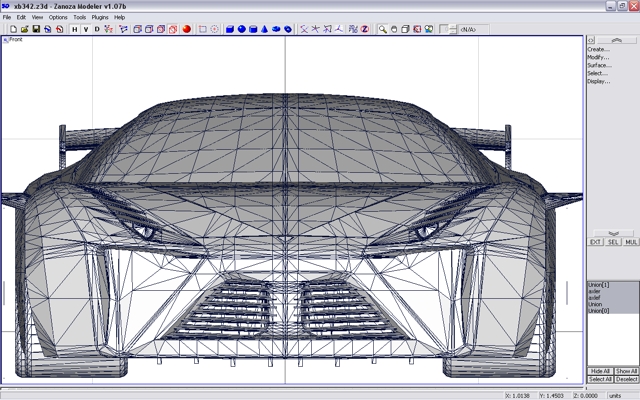
Task: Expand the Modify... command group
Action: [x=598, y=57]
